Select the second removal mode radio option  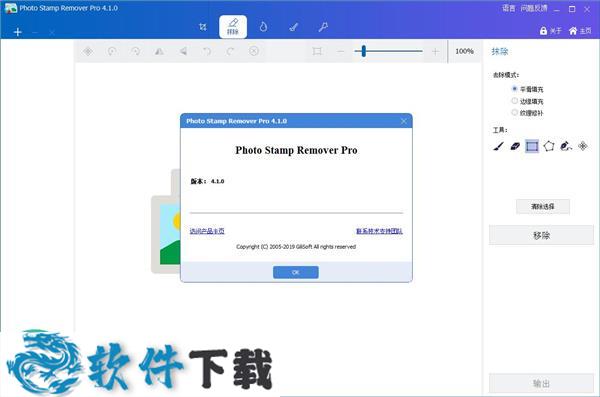click(x=515, y=101)
